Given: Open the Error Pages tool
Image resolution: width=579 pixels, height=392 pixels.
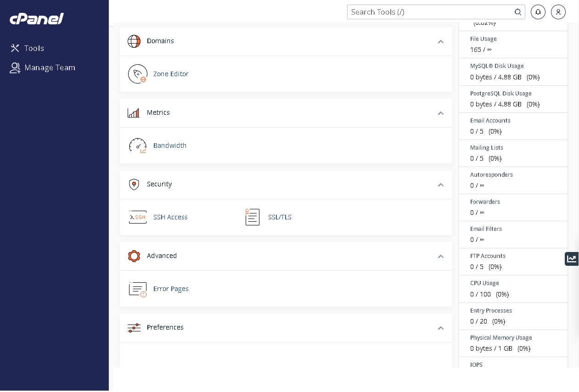Looking at the screenshot, I should (x=171, y=289).
